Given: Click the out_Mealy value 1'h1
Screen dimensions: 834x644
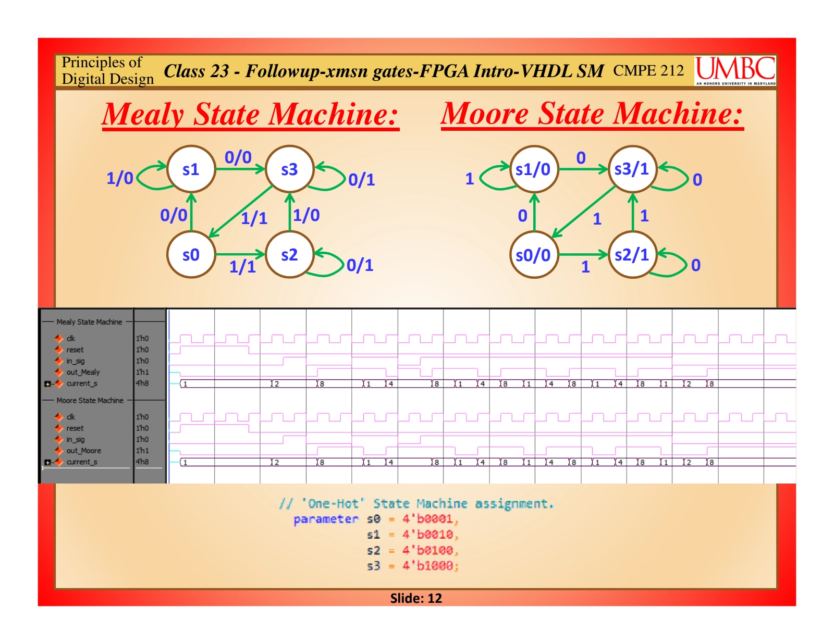Looking at the screenshot, I should pos(142,372).
